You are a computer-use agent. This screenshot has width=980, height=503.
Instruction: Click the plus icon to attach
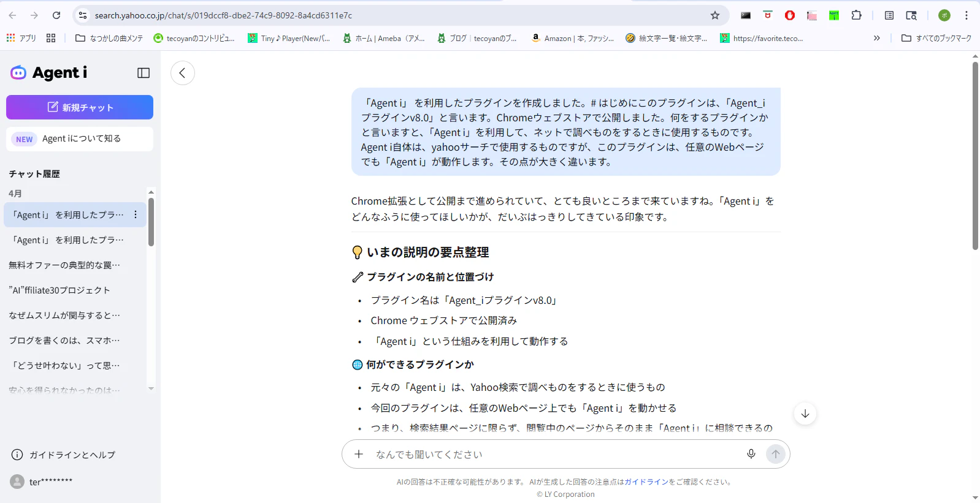(x=359, y=454)
